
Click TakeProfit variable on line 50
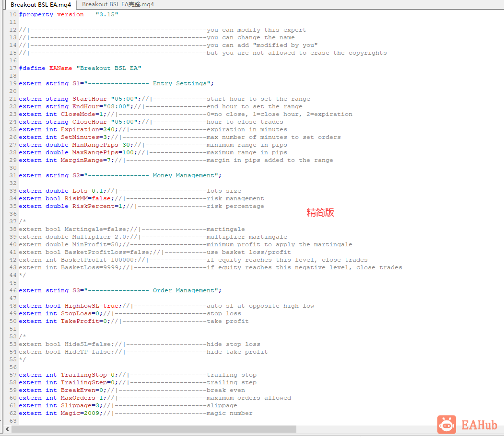point(80,322)
